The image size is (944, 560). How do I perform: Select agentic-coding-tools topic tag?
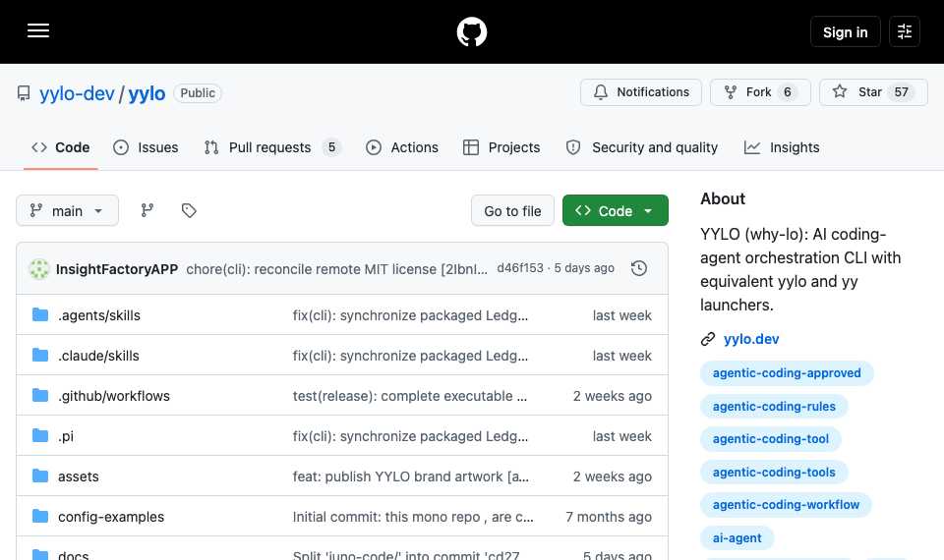pos(774,473)
